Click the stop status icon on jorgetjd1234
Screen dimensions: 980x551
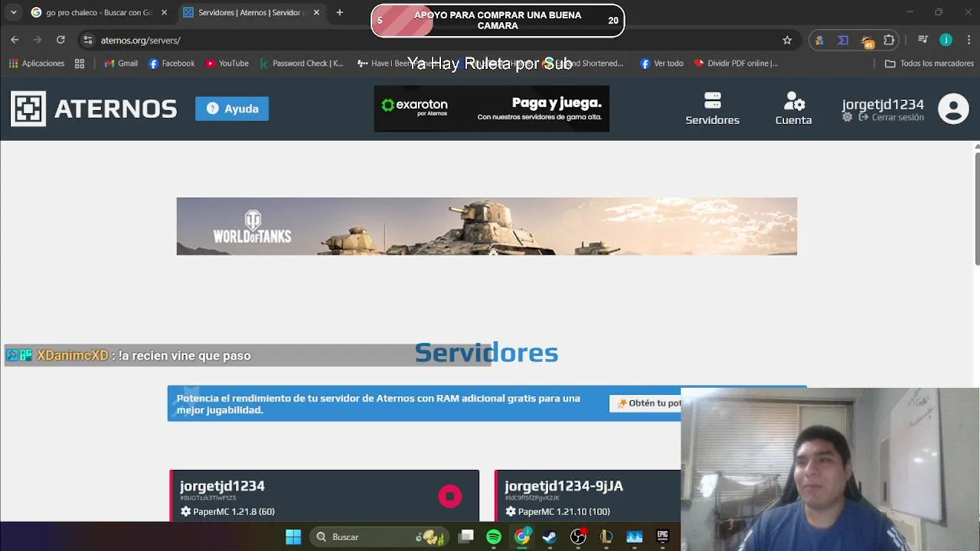[x=450, y=497]
